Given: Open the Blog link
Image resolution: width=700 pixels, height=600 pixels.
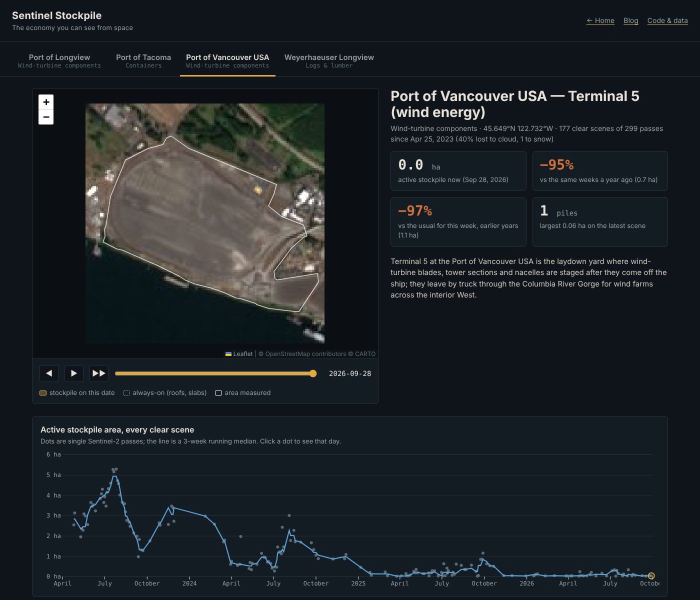Looking at the screenshot, I should click(631, 20).
